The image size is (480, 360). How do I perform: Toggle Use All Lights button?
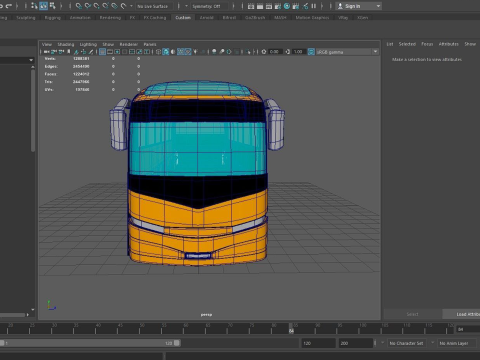pyautogui.click(x=195, y=52)
